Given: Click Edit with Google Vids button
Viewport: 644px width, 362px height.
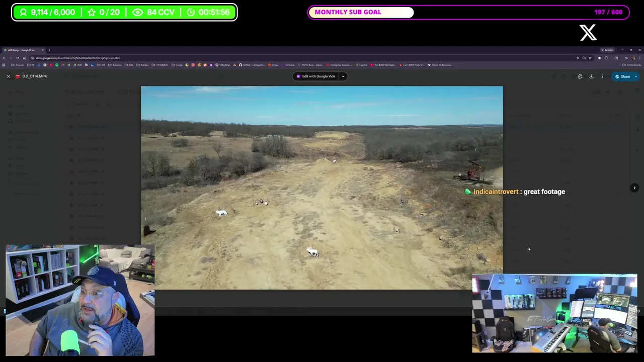Looking at the screenshot, I should point(316,76).
